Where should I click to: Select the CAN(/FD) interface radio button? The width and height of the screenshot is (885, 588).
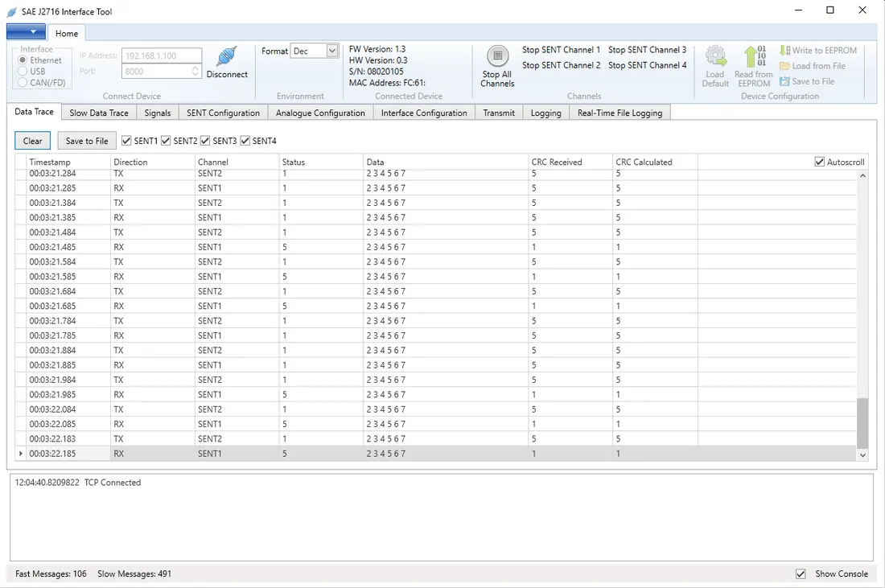click(x=23, y=82)
